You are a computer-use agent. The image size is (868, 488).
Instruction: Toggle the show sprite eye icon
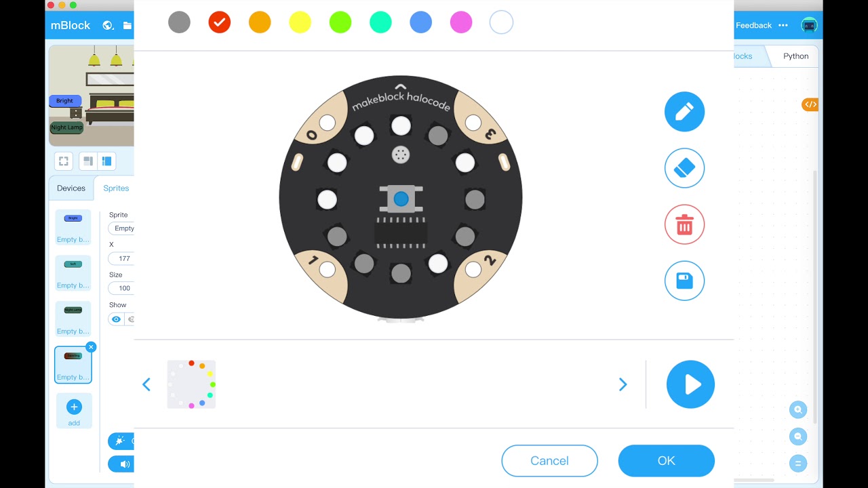[x=116, y=319]
